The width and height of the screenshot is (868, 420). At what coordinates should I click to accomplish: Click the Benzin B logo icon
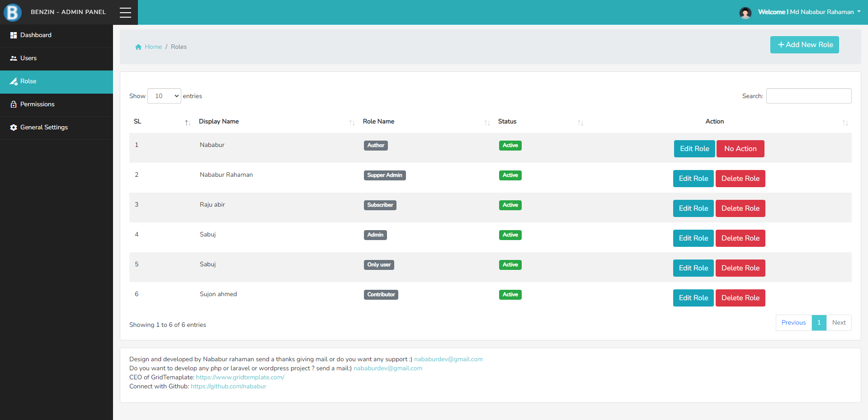13,12
